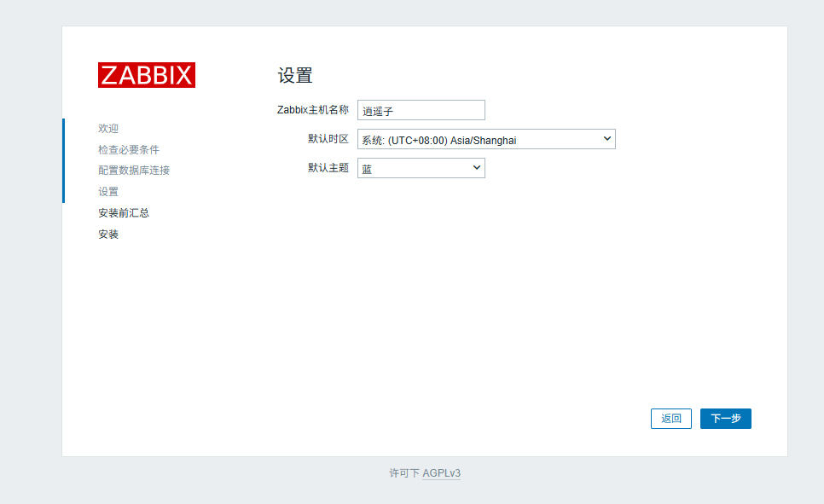Click the 返回 button
The height and width of the screenshot is (504, 824).
pyautogui.click(x=671, y=419)
